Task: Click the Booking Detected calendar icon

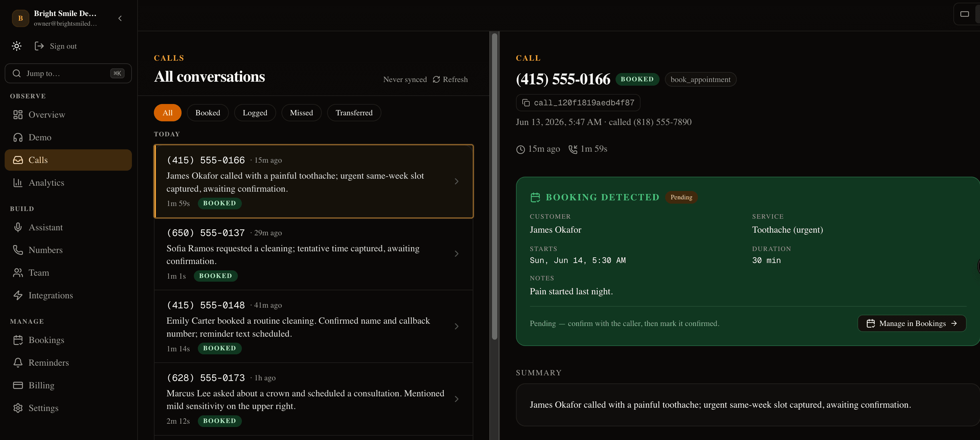Action: [535, 197]
